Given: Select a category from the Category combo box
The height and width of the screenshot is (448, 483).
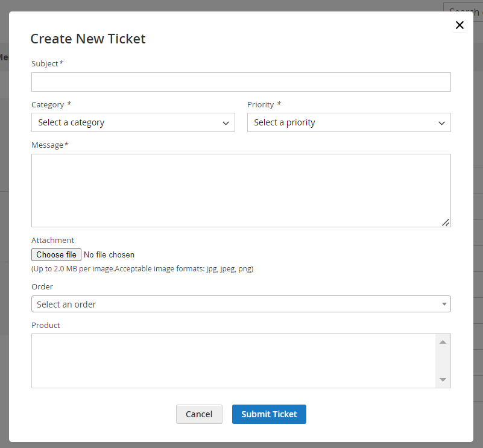Looking at the screenshot, I should click(x=133, y=122).
